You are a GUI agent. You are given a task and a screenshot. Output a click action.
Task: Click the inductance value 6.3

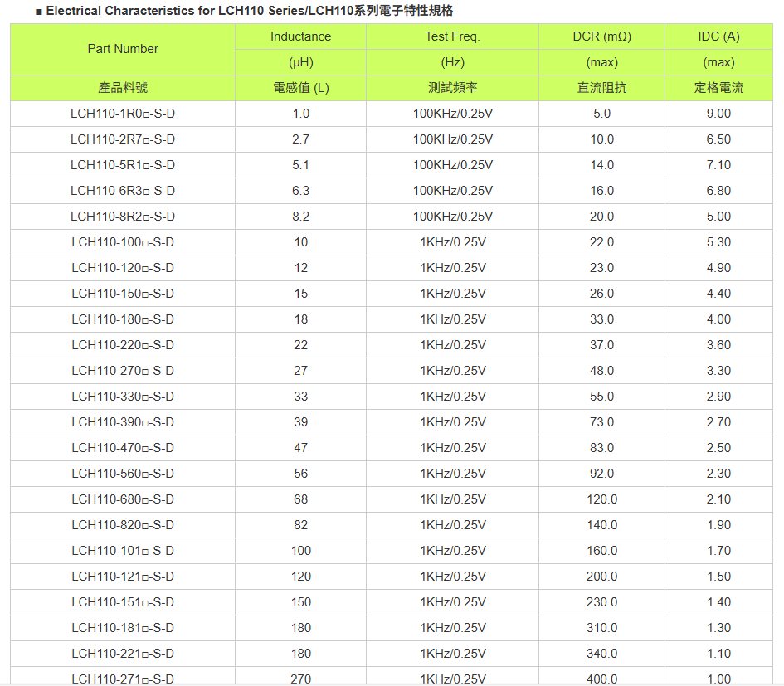pos(300,191)
